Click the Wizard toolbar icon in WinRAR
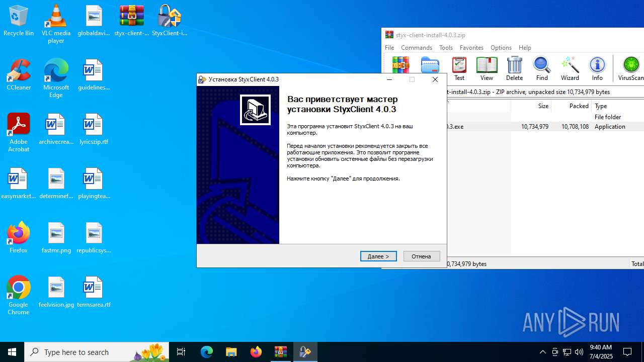This screenshot has height=362, width=644. [x=570, y=69]
